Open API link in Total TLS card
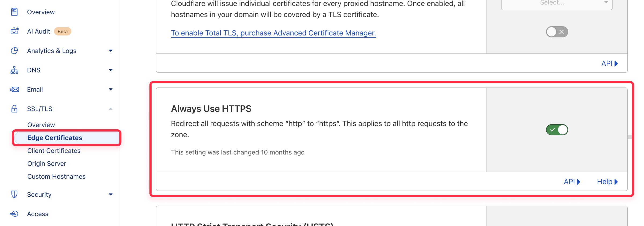 (610, 63)
